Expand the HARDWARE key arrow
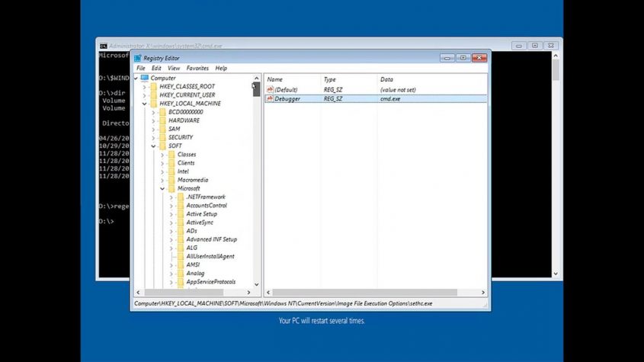The image size is (644, 362). 153,120
